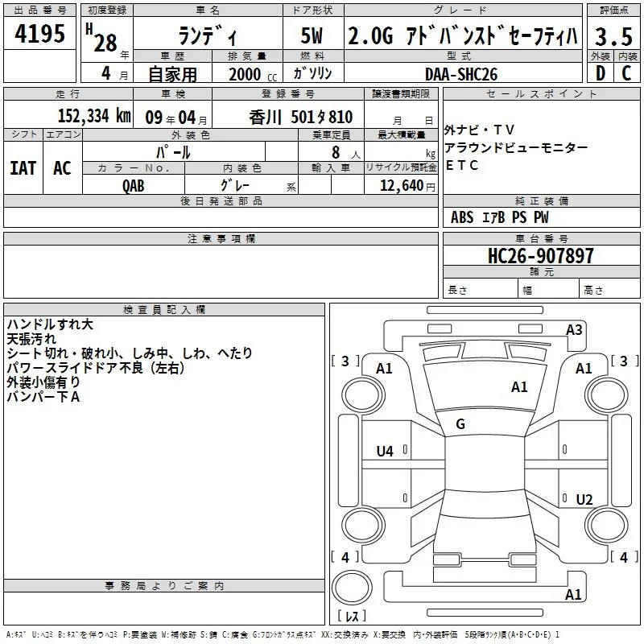Viewport: 644px width, 644px height.
Task: Click the セールスポイント header
Action: (x=541, y=94)
